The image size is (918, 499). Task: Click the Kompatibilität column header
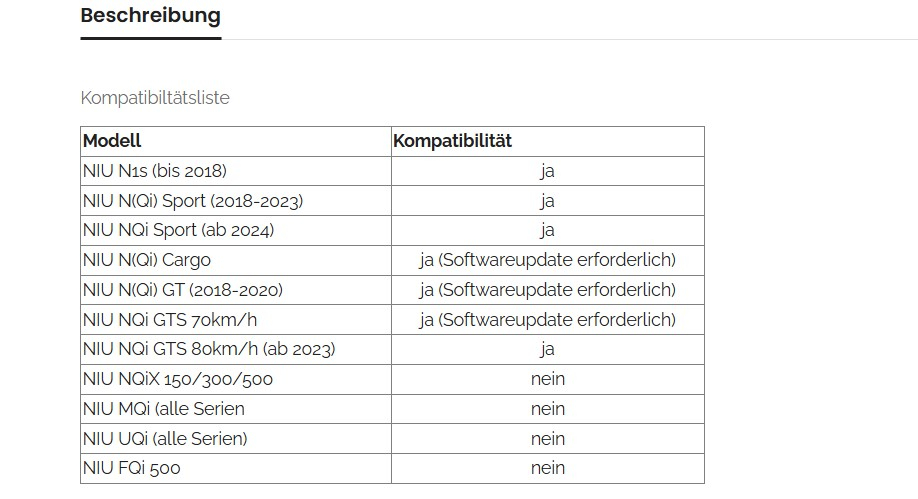(x=452, y=141)
